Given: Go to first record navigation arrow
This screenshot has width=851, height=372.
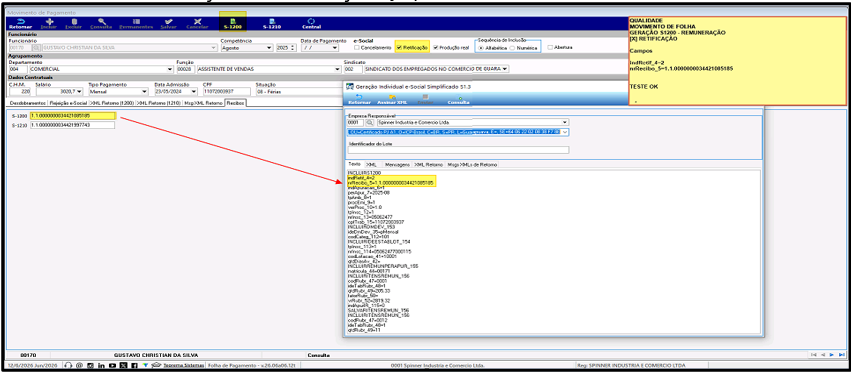Looking at the screenshot, I should pyautogui.click(x=814, y=355).
